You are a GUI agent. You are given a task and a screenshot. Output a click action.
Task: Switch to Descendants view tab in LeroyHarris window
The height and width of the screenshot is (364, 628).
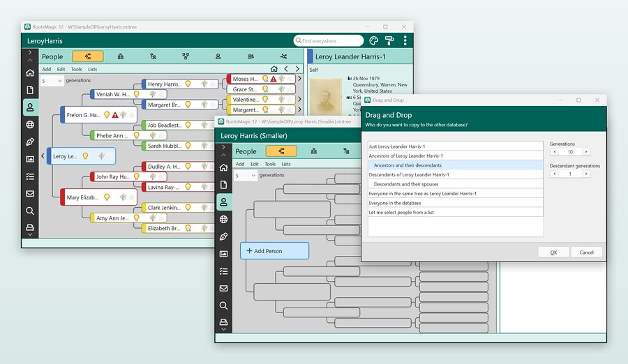[x=153, y=56]
